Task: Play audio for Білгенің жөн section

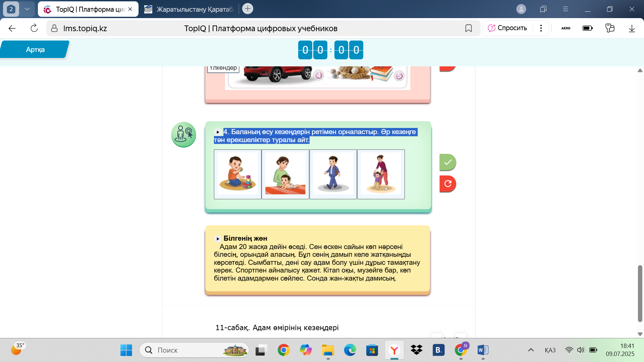Action: [x=218, y=239]
